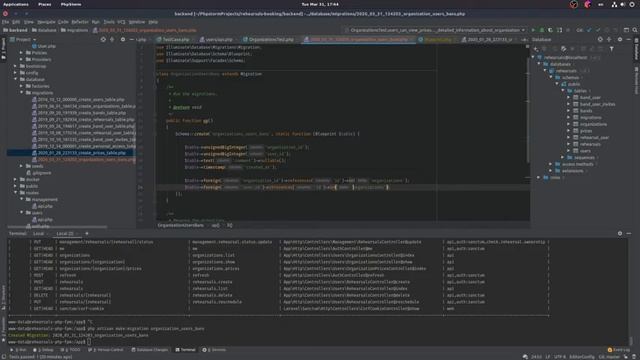Viewport: 640px width, 360px height.
Task: Expand the factories folder
Action: point(22,86)
